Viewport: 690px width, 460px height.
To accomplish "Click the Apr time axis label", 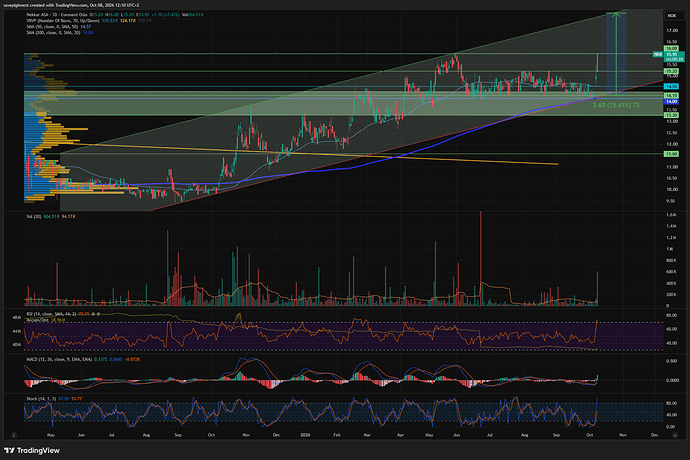I will 400,435.
